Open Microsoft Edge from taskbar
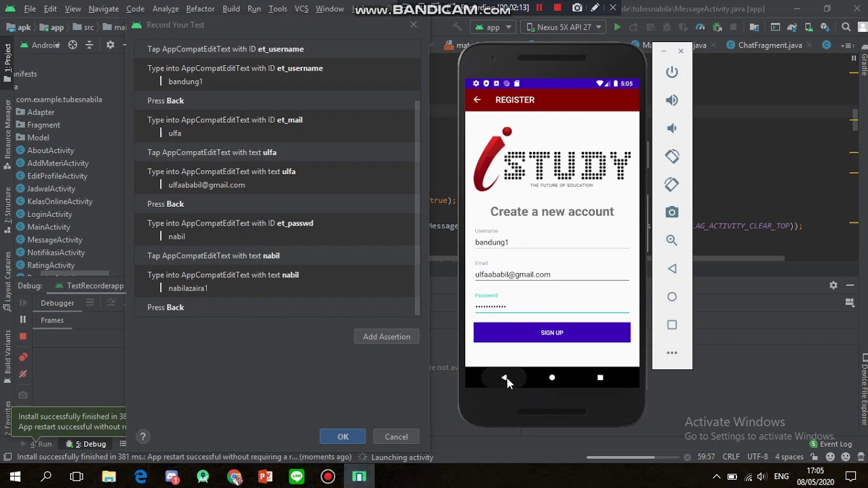868x488 pixels. pyautogui.click(x=140, y=476)
